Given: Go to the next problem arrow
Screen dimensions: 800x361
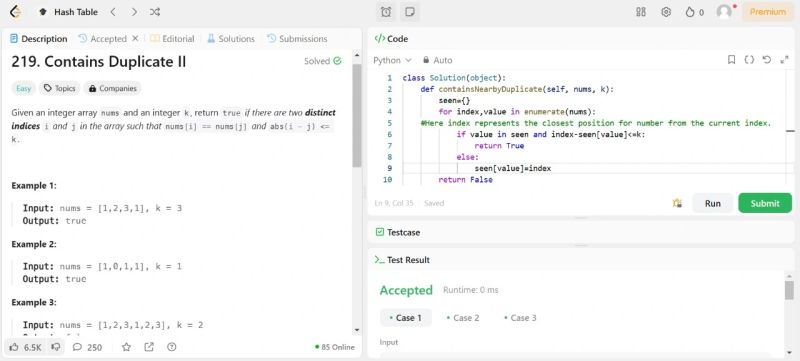Looking at the screenshot, I should pyautogui.click(x=134, y=12).
